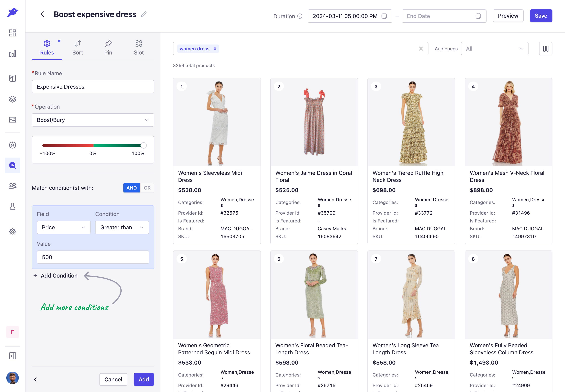Click Women's Long Sleeve Tea Length Dress title
Image resolution: width=565 pixels, height=392 pixels.
(406, 349)
